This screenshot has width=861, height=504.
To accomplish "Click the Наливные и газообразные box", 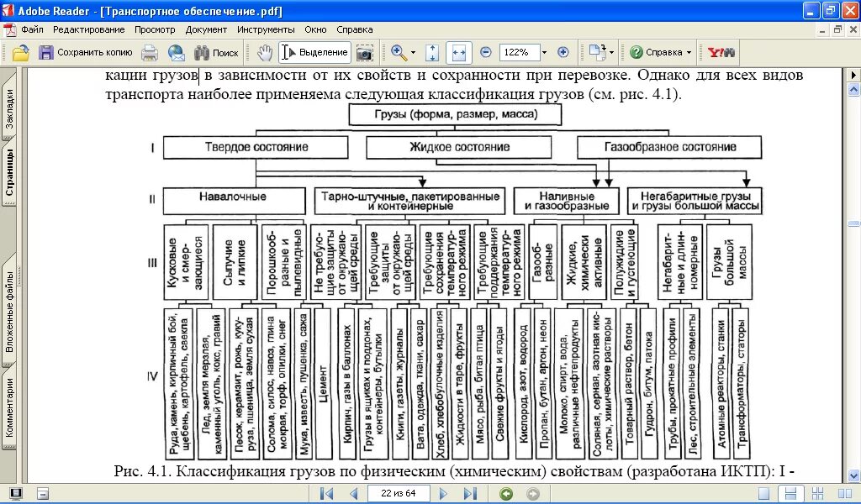I will (x=566, y=202).
